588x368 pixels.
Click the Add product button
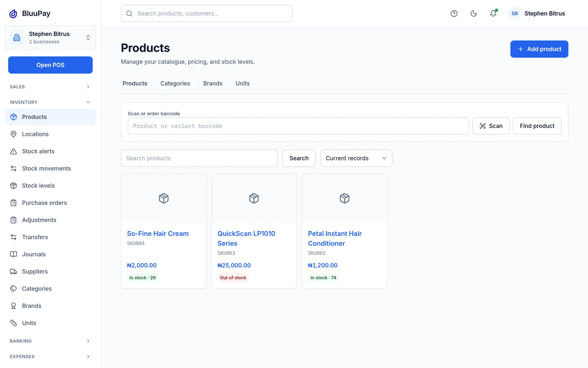pyautogui.click(x=539, y=49)
